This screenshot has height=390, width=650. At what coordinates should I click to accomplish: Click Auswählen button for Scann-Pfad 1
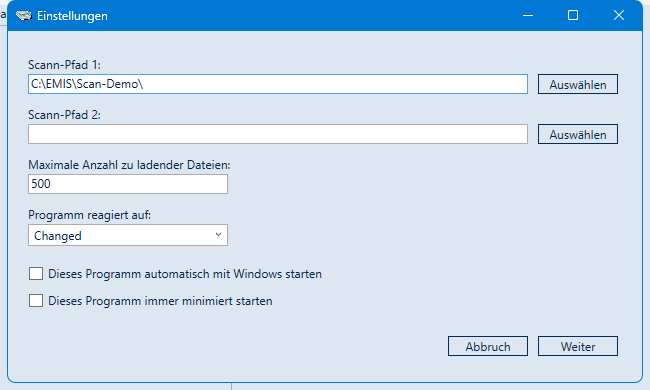578,84
